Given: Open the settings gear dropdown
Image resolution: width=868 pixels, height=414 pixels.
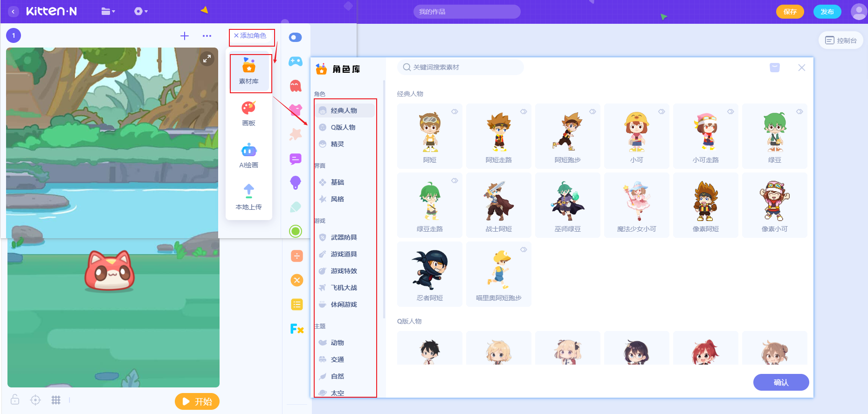Looking at the screenshot, I should pos(141,12).
